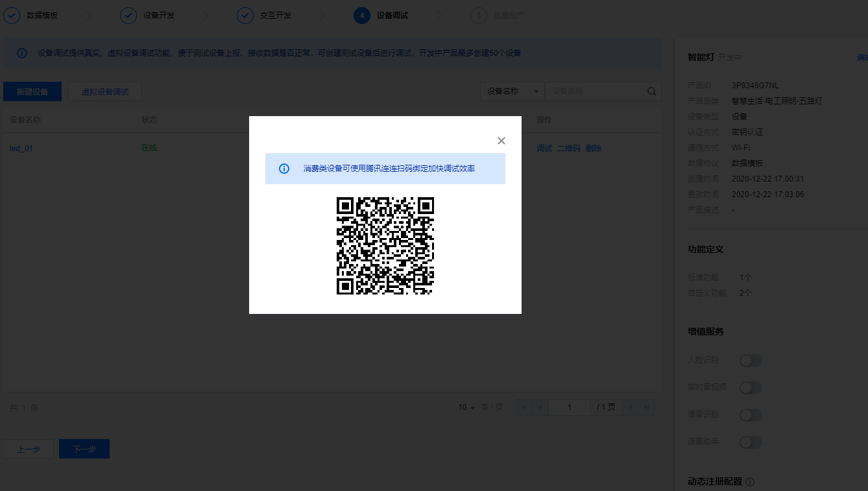This screenshot has width=868, height=491.
Task: Click the QR code image
Action: (385, 246)
